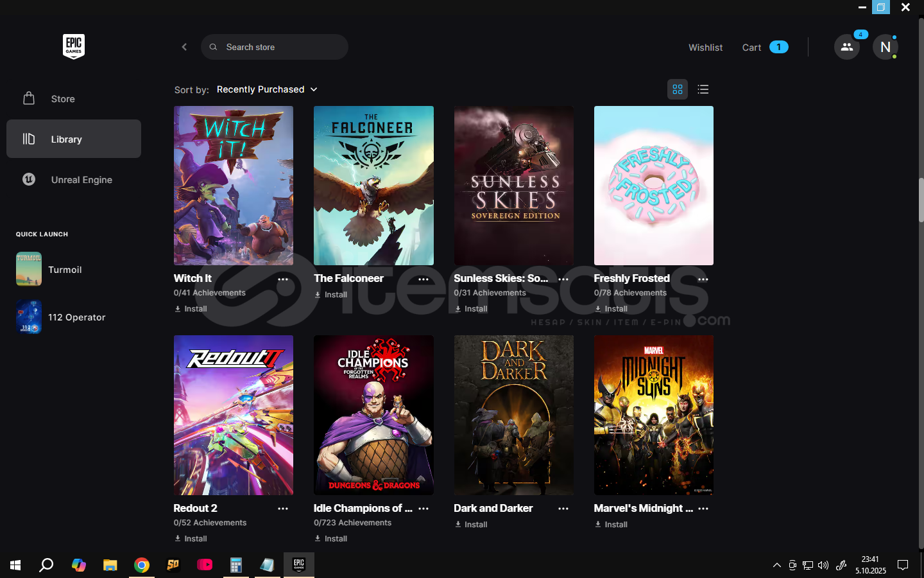Open the Redout 2 cover art
This screenshot has width=924, height=578.
pyautogui.click(x=234, y=415)
